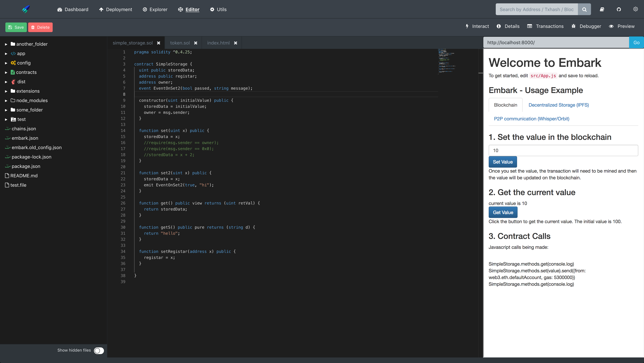
Task: Open the Editor menu item
Action: pos(189,9)
